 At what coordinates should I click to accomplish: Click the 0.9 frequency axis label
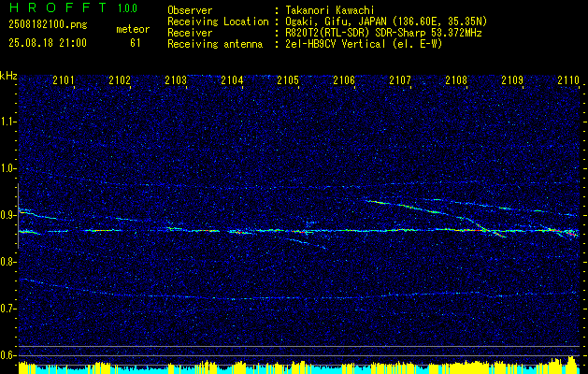tap(7, 215)
